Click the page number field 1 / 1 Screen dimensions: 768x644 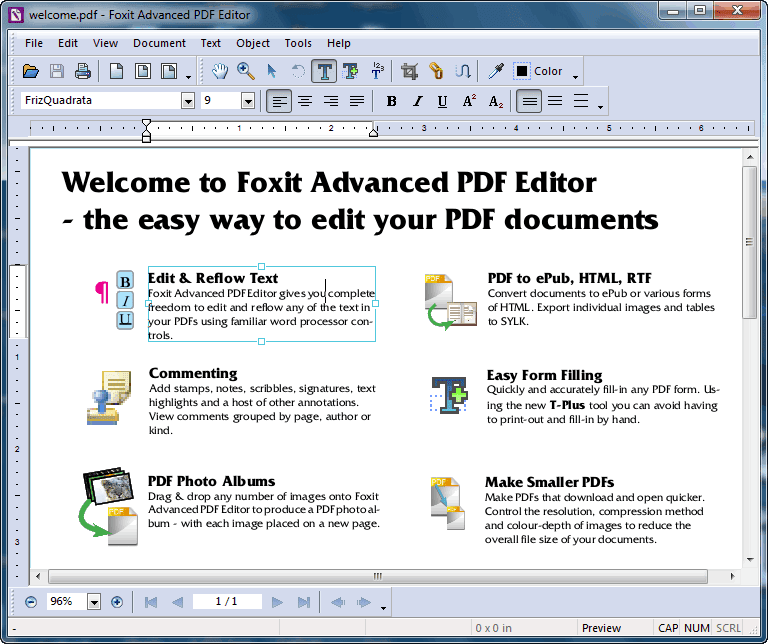pyautogui.click(x=227, y=601)
